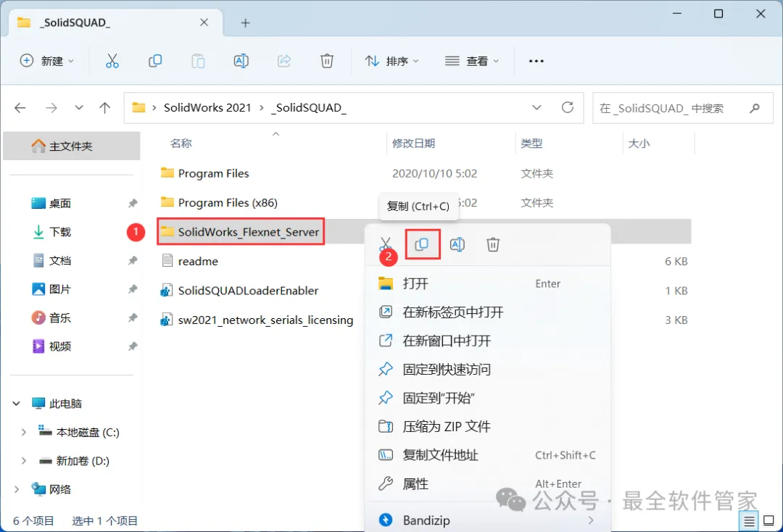This screenshot has width=783, height=532.
Task: Go back with the left arrow
Action: click(20, 108)
